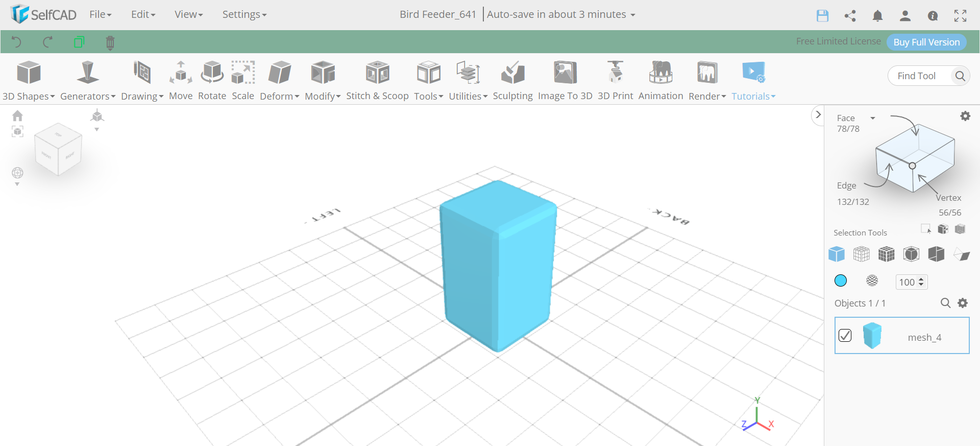The height and width of the screenshot is (446, 980).
Task: Save the project with disk icon
Action: pos(822,16)
